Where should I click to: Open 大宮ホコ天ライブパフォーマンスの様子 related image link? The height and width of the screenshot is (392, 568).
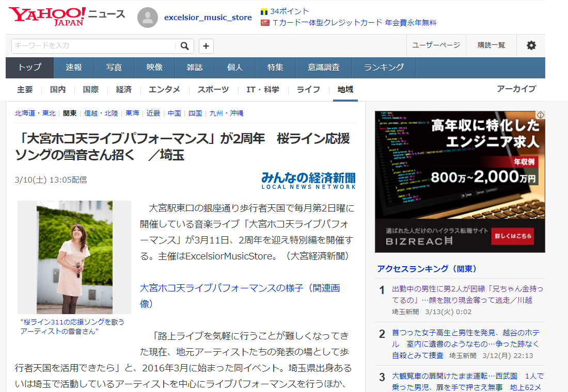tap(240, 296)
